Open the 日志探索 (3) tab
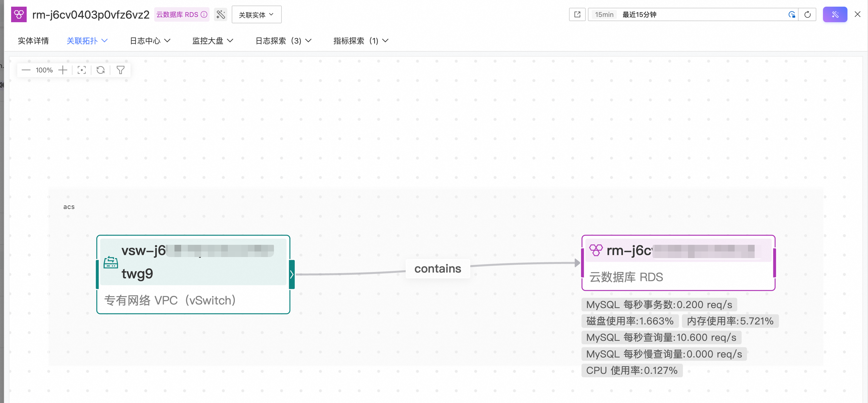Image resolution: width=868 pixels, height=403 pixels. [283, 41]
